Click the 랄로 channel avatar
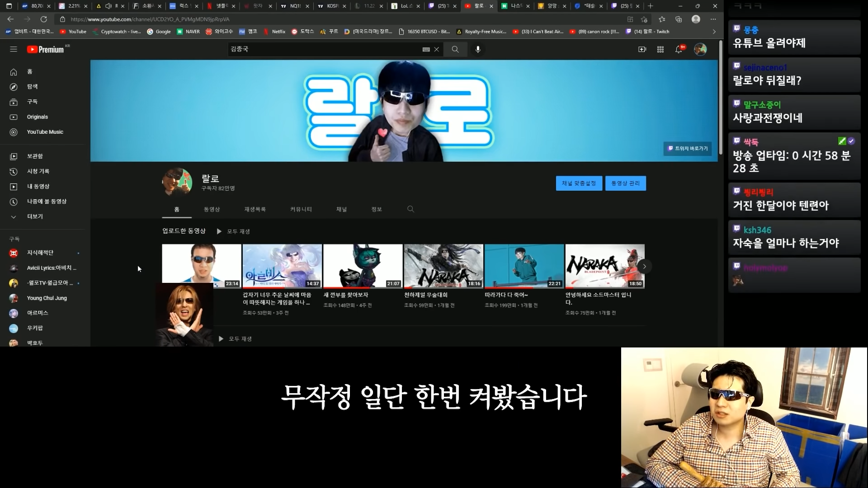The width and height of the screenshot is (868, 488). click(177, 182)
